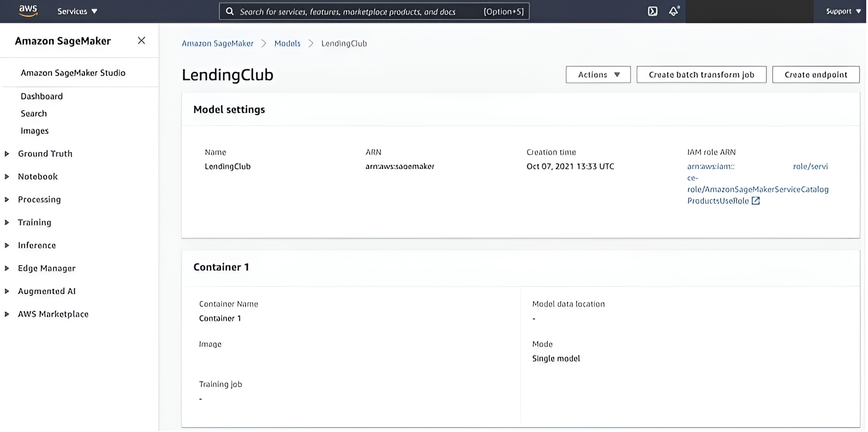
Task: Open the Actions dropdown menu
Action: 598,75
